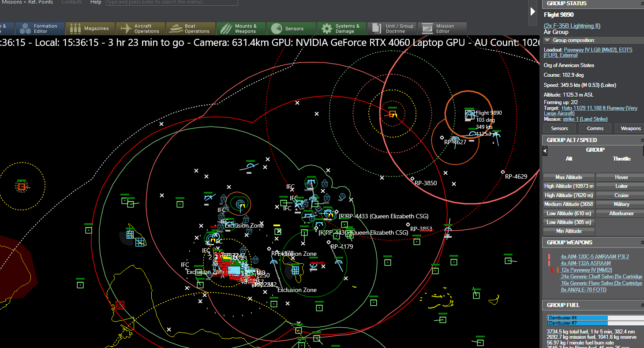Select the RP-4629 reference point diamond
Screen dimensions: 644x348
(503, 172)
